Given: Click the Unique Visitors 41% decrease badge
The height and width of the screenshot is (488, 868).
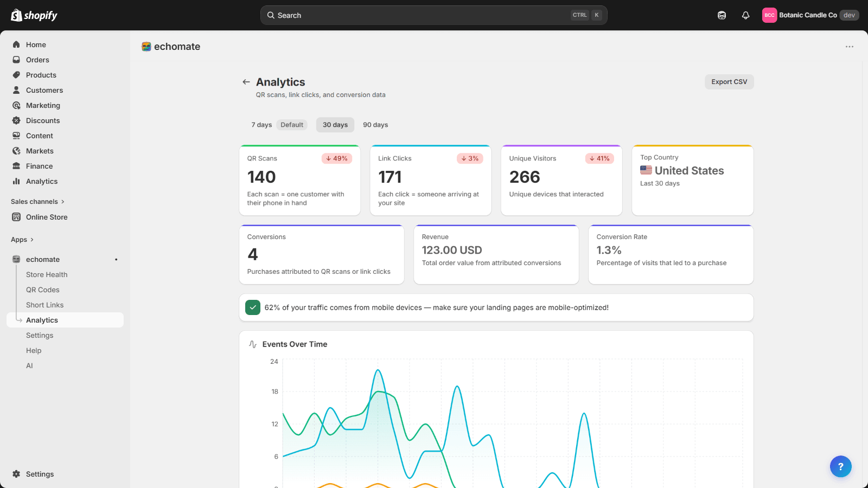Looking at the screenshot, I should tap(599, 158).
